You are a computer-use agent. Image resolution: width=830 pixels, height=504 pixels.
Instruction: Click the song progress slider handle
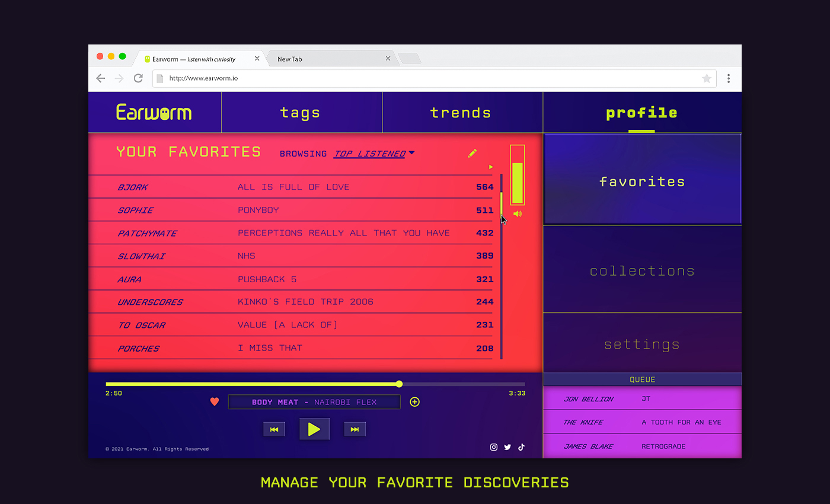click(399, 384)
